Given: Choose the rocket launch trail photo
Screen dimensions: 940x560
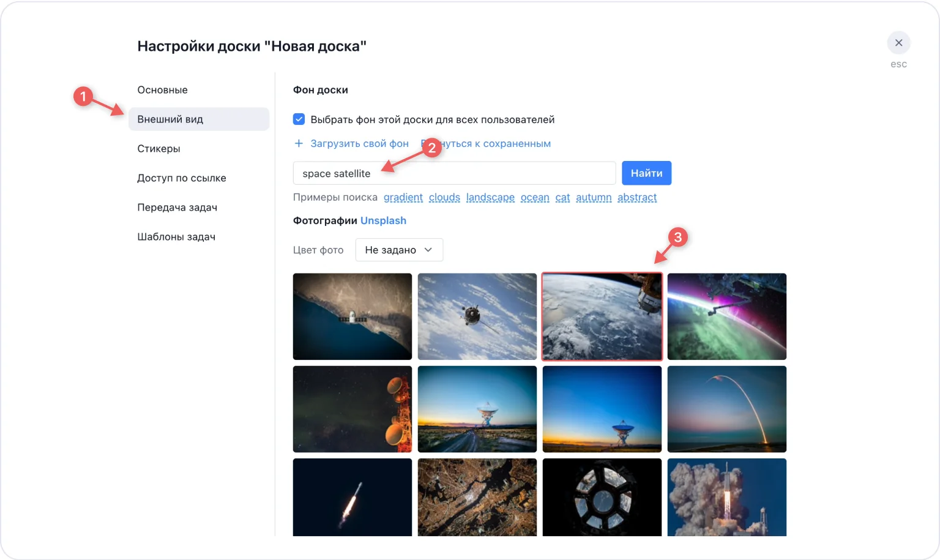Looking at the screenshot, I should point(726,409).
